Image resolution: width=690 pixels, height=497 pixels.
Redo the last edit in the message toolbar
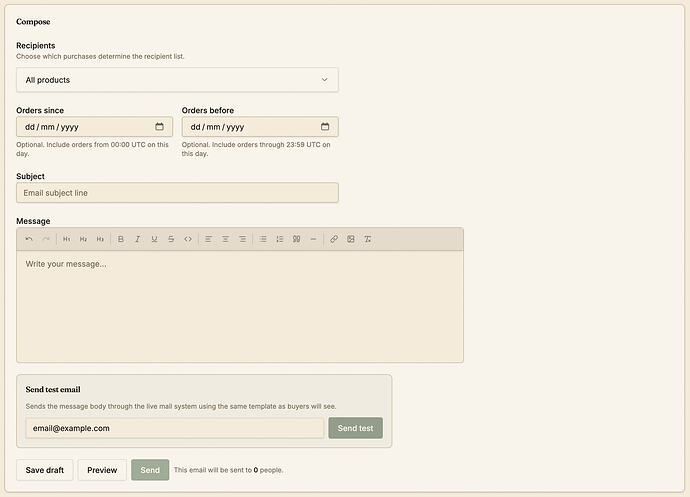(x=46, y=239)
